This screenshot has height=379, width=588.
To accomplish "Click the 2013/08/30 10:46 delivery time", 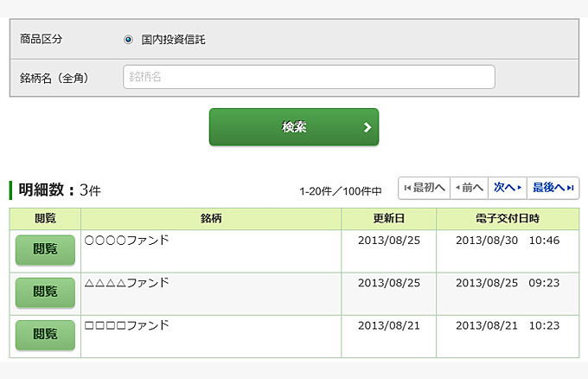I will pyautogui.click(x=508, y=241).
